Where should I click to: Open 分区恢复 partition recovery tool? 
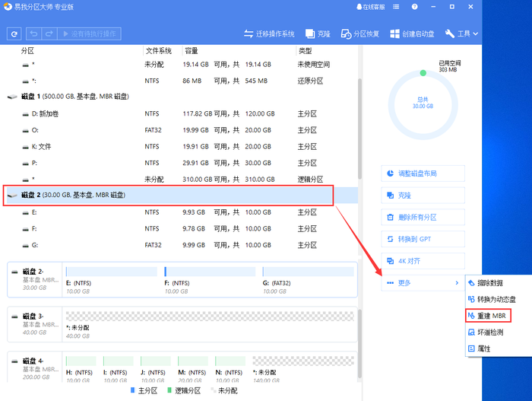pos(358,34)
